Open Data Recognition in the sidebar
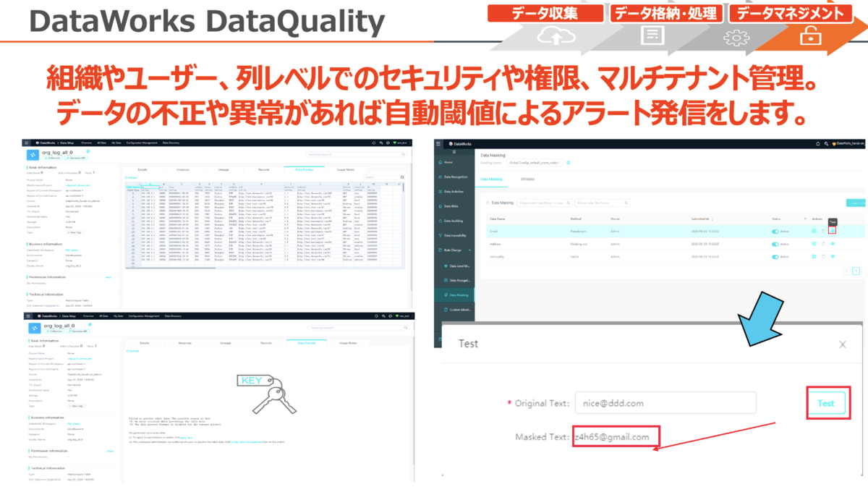Screen dimensions: 868x487 tap(454, 177)
